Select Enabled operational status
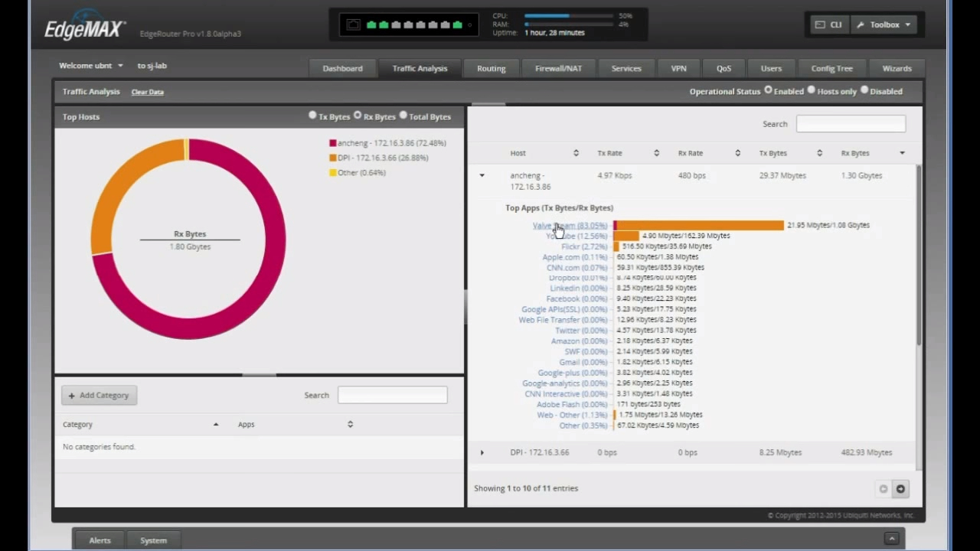The height and width of the screenshot is (551, 980). [768, 90]
